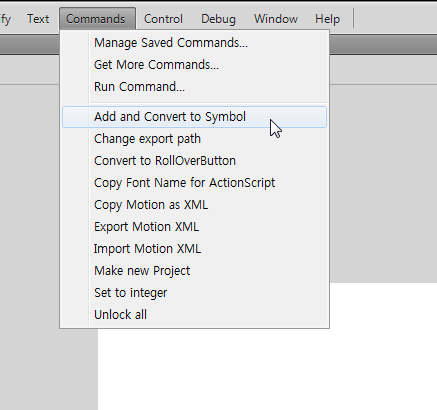The height and width of the screenshot is (410, 437).
Task: Open the Window menu
Action: click(276, 19)
